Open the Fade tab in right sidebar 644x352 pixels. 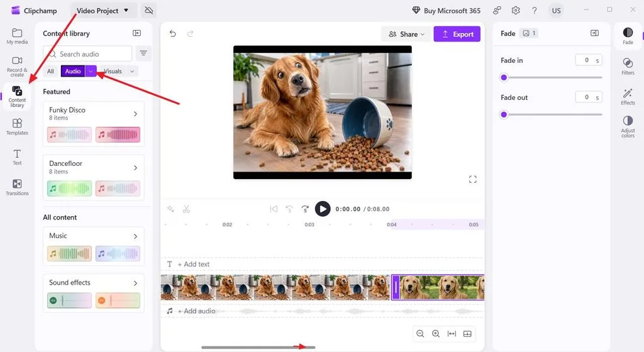(628, 36)
